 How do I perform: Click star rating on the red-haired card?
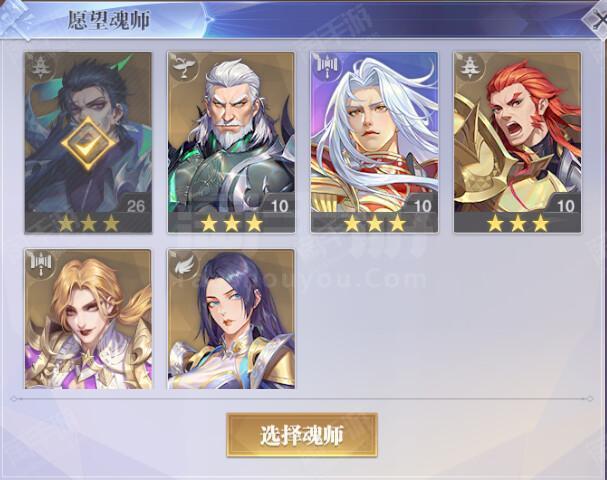click(518, 223)
